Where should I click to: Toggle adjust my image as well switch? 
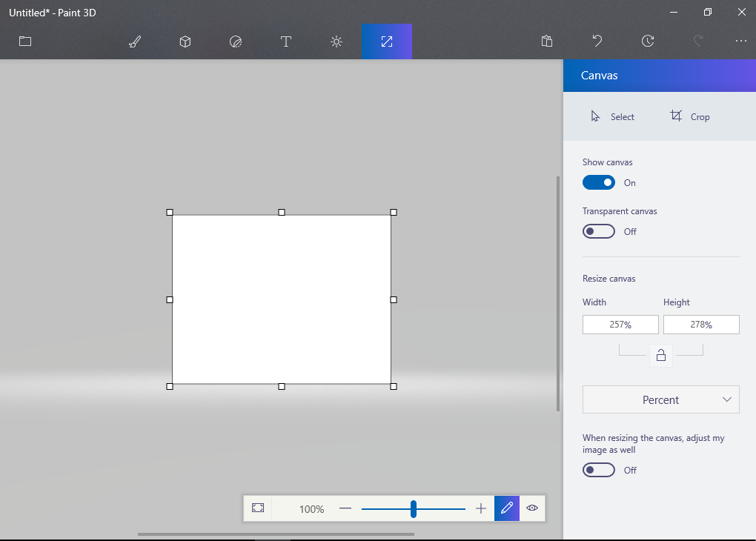(x=599, y=470)
